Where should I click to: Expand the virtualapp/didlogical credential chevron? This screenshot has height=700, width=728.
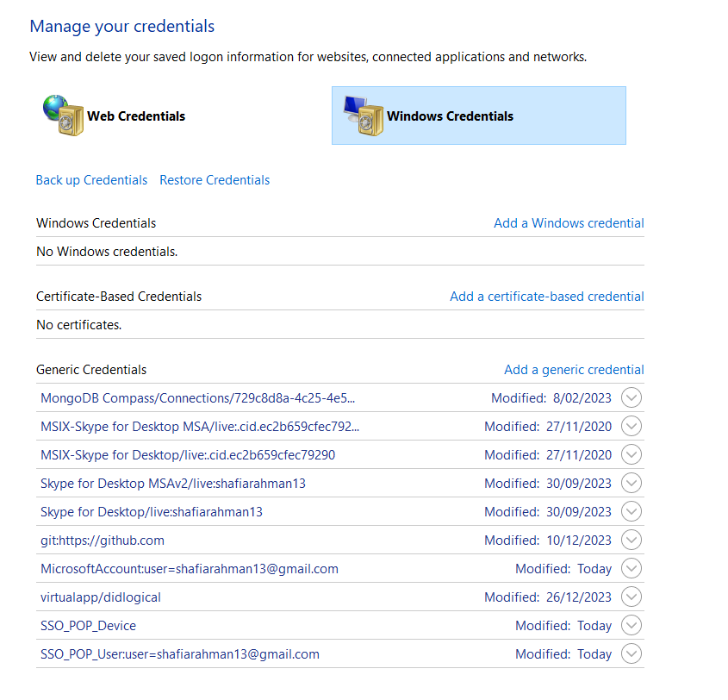[x=632, y=597]
